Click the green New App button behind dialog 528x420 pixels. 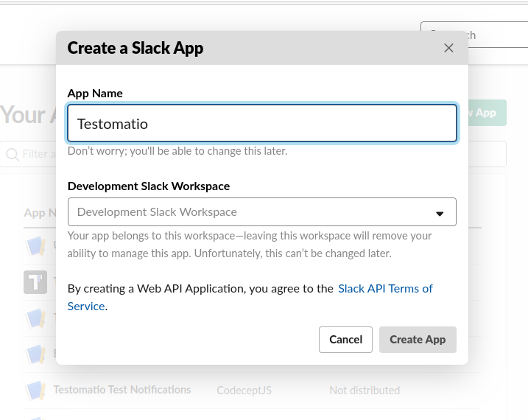coord(487,113)
